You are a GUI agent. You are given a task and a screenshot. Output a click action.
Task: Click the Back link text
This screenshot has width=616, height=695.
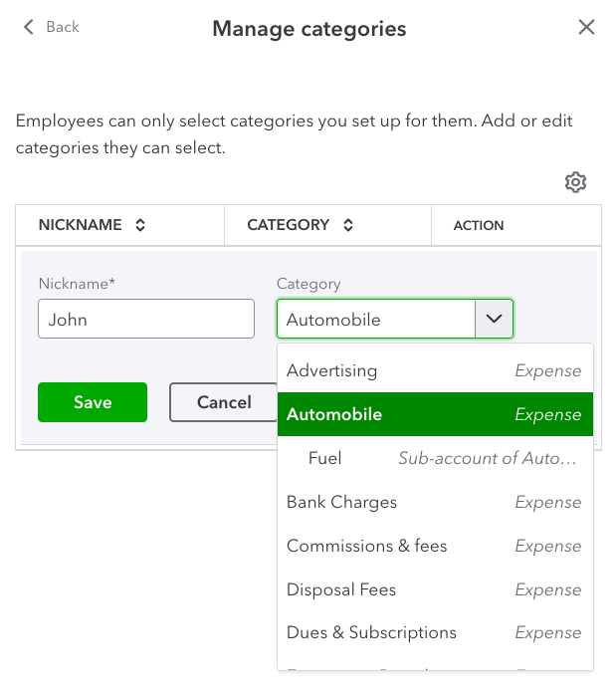pyautogui.click(x=63, y=27)
